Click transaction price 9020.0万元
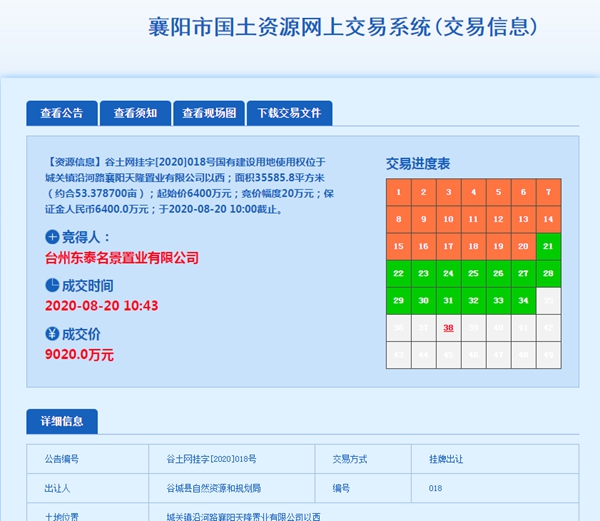 pos(79,354)
